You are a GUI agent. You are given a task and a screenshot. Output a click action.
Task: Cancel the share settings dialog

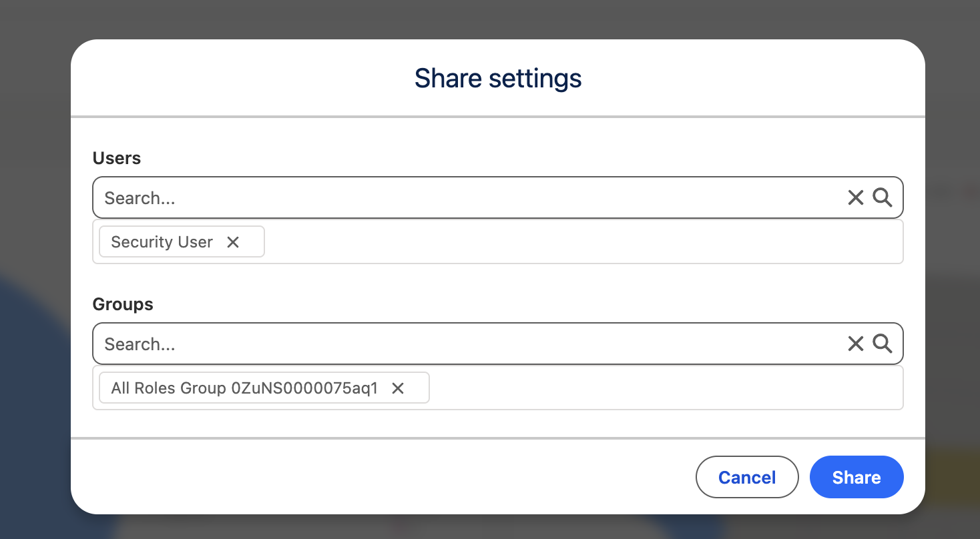(747, 477)
